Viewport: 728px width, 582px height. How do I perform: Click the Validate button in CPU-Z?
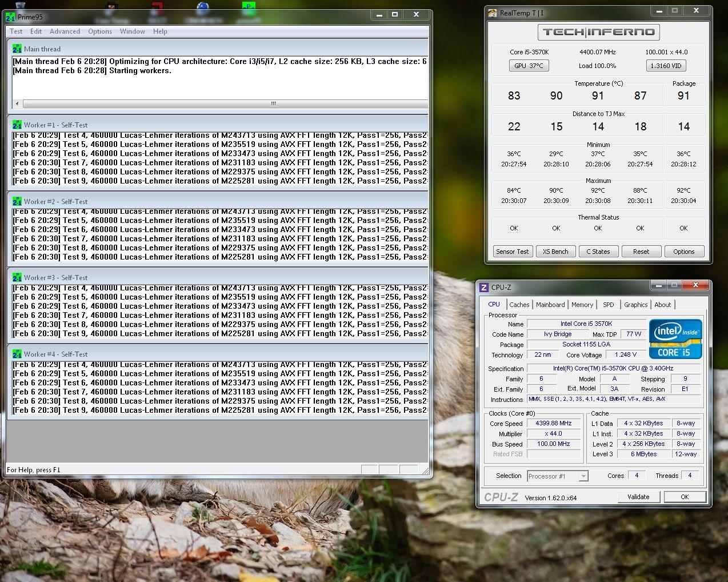pos(638,497)
